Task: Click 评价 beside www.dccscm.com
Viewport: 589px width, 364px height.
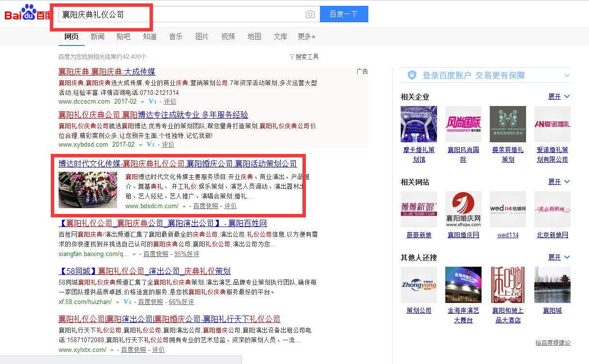Action: click(170, 102)
